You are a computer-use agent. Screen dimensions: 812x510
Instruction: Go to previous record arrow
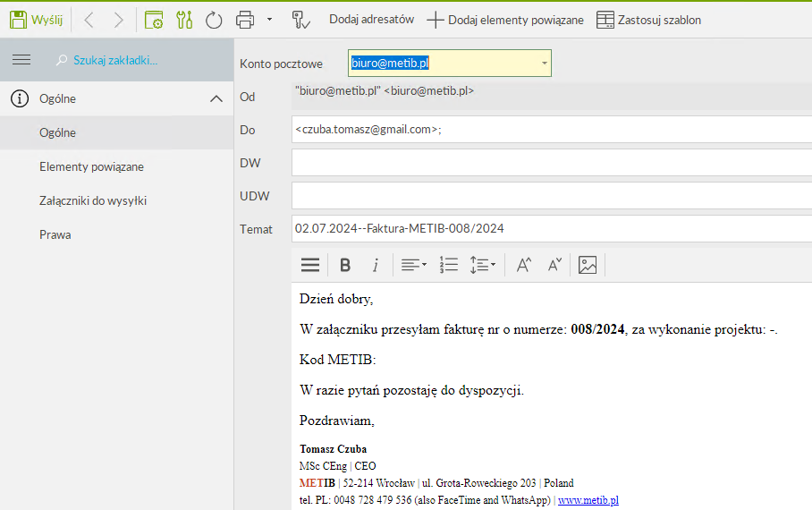pos(89,21)
